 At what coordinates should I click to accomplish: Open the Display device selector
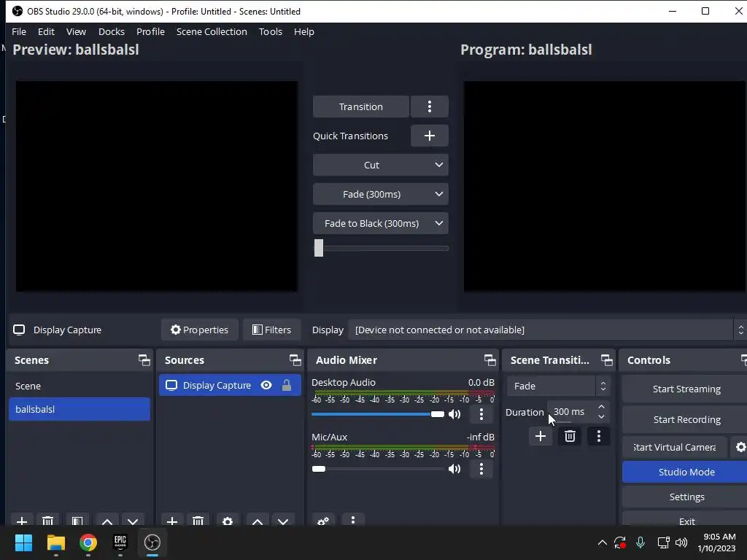(547, 330)
